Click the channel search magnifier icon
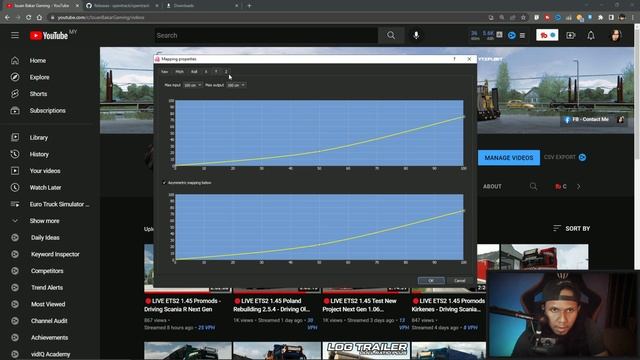 (533, 187)
